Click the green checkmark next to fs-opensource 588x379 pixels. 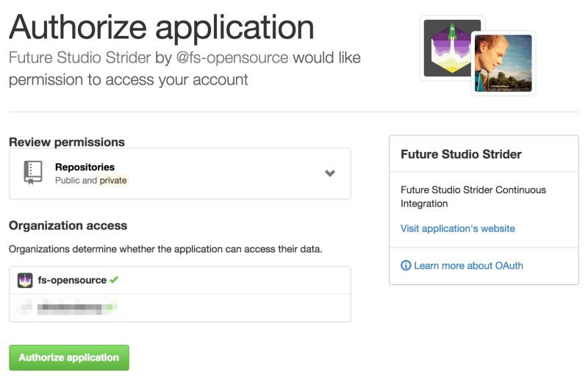(113, 280)
